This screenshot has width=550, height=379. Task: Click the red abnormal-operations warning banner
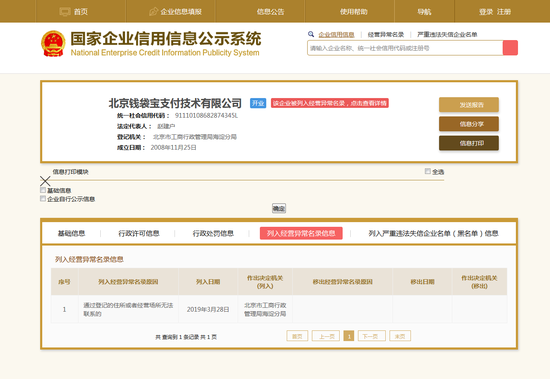[x=330, y=103]
